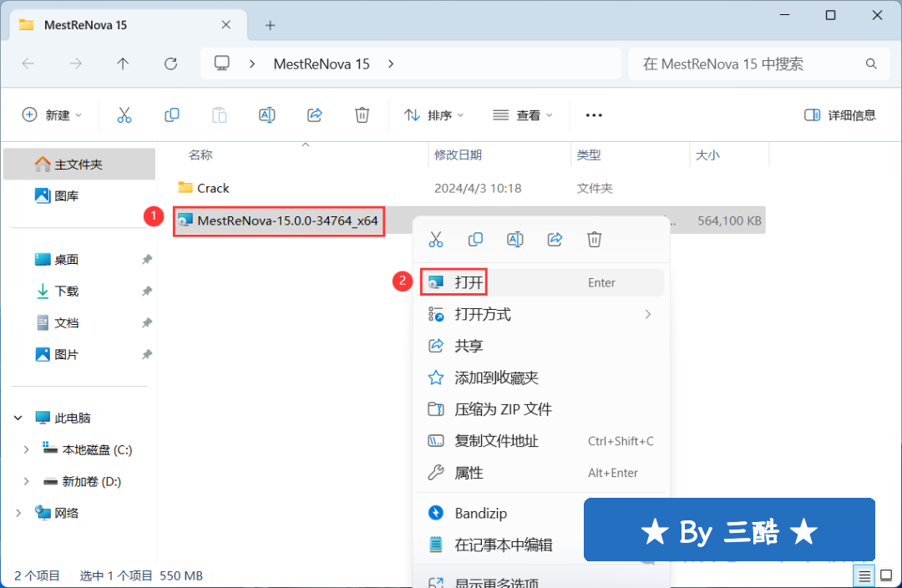Select 添加到收藏夹 in the context menu
The width and height of the screenshot is (902, 588).
tap(540, 378)
